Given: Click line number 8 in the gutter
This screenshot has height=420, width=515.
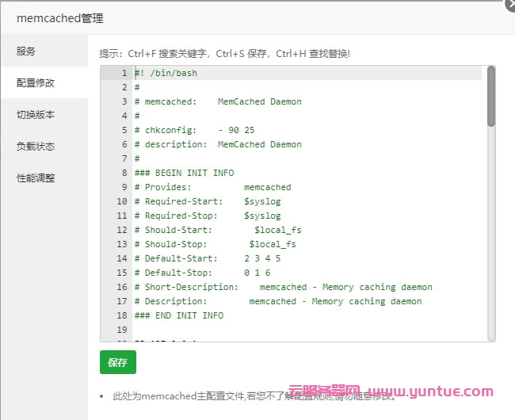Looking at the screenshot, I should (x=124, y=173).
